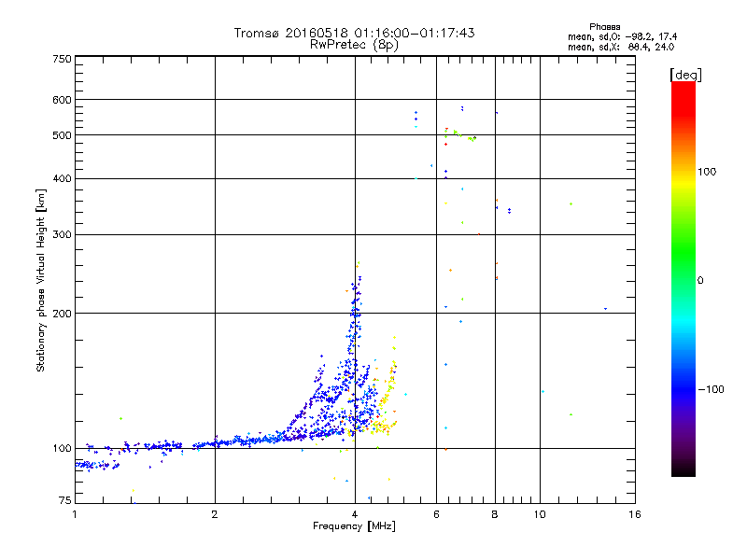Click the y-axis tick label '400'
Viewport: 747px width, 560px height.
click(63, 178)
